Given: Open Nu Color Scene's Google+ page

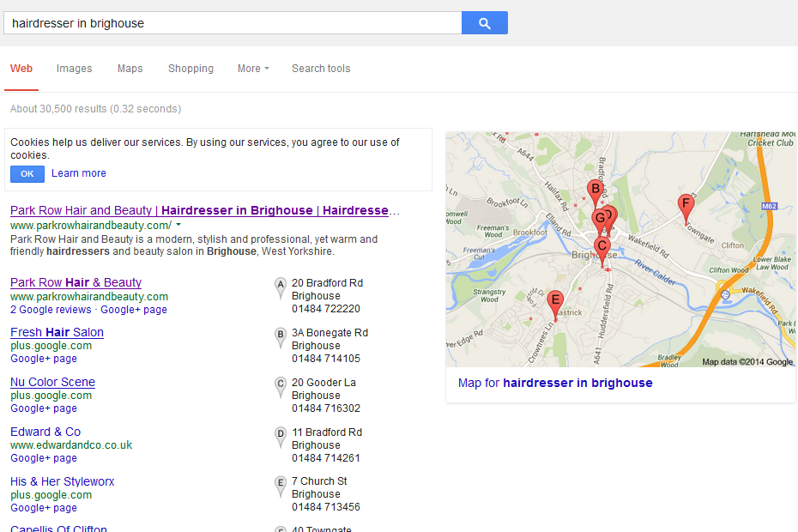Looking at the screenshot, I should coord(44,408).
